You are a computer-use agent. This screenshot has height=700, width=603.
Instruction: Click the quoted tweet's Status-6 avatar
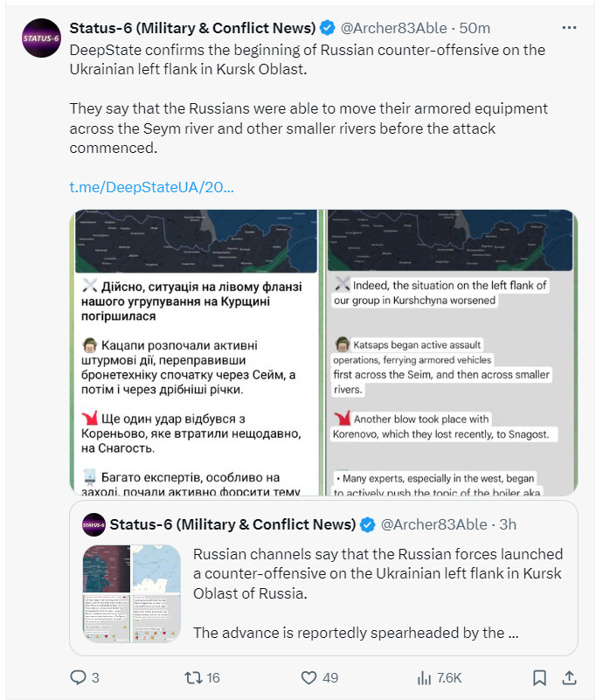pos(94,524)
